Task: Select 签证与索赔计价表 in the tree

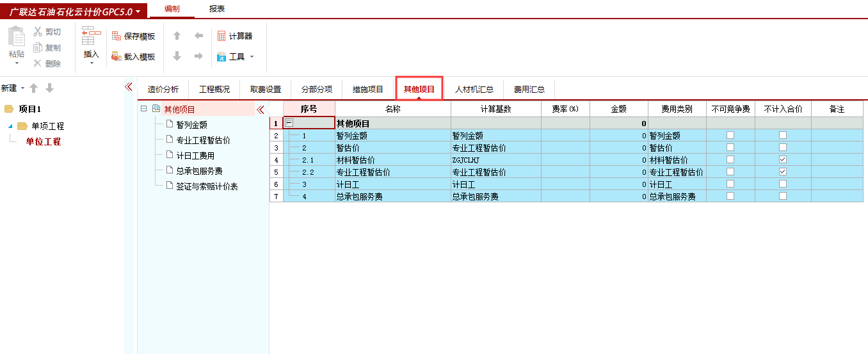Action: click(x=207, y=186)
